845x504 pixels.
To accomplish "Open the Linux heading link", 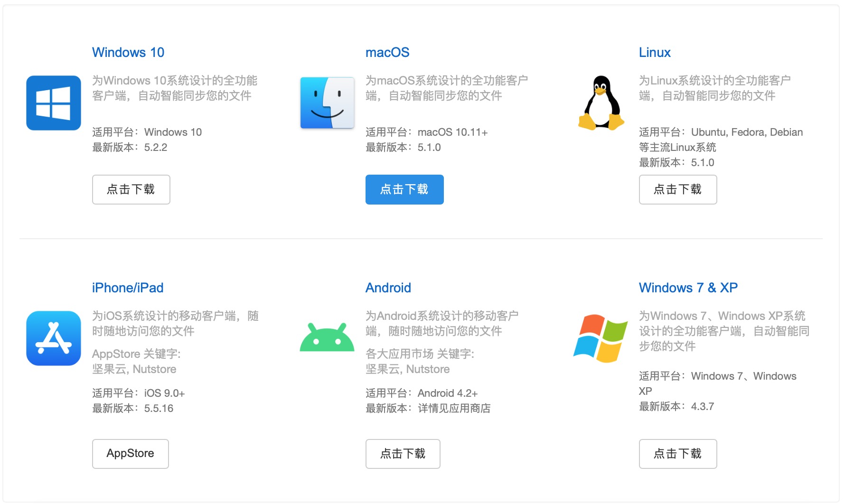I will coord(655,52).
